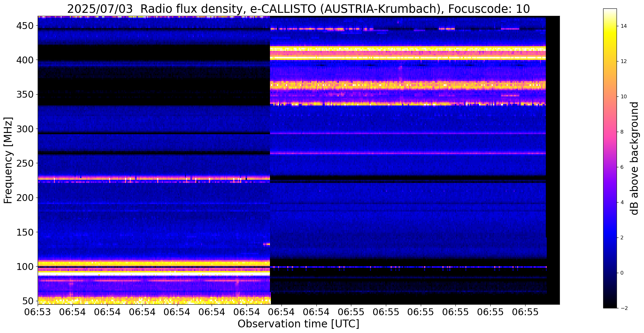
Task: Click the colorbar tick labeled 2
Action: pyautogui.click(x=622, y=238)
